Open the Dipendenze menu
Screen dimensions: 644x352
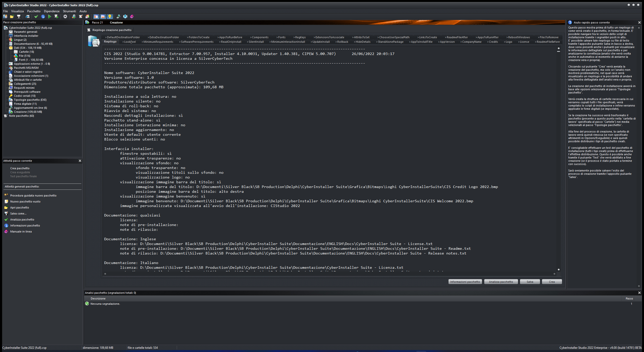tap(52, 11)
